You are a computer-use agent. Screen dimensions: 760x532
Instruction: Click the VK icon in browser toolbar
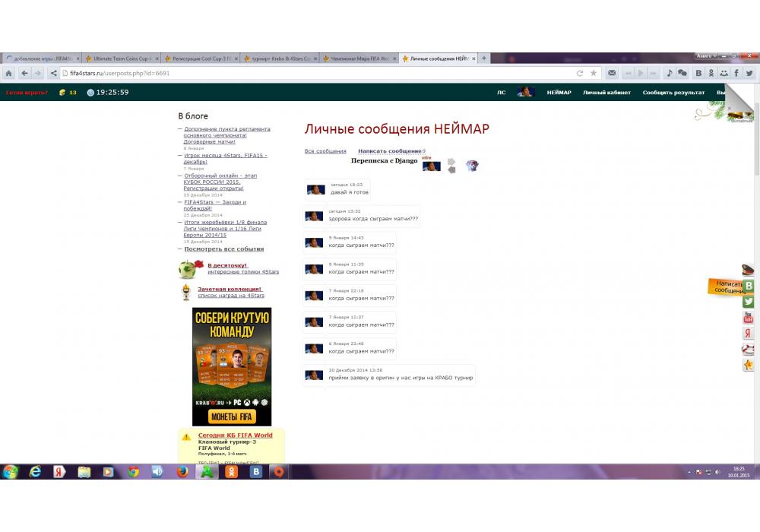point(698,74)
